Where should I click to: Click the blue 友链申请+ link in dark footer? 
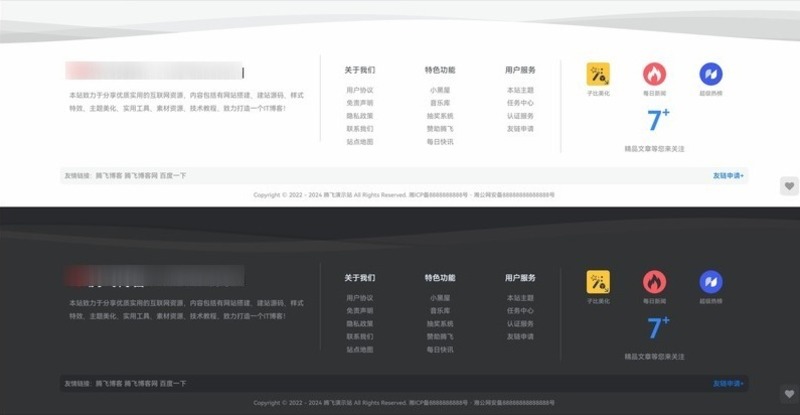727,383
